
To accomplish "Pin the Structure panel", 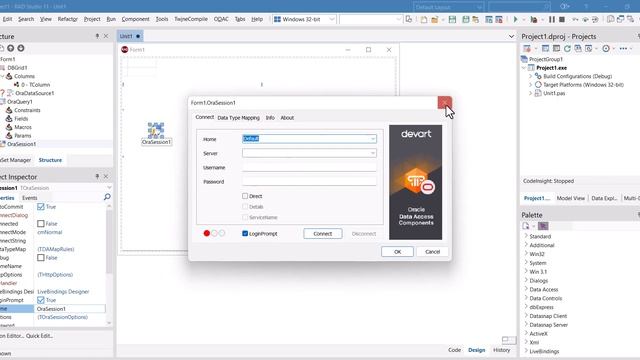I will point(97,36).
